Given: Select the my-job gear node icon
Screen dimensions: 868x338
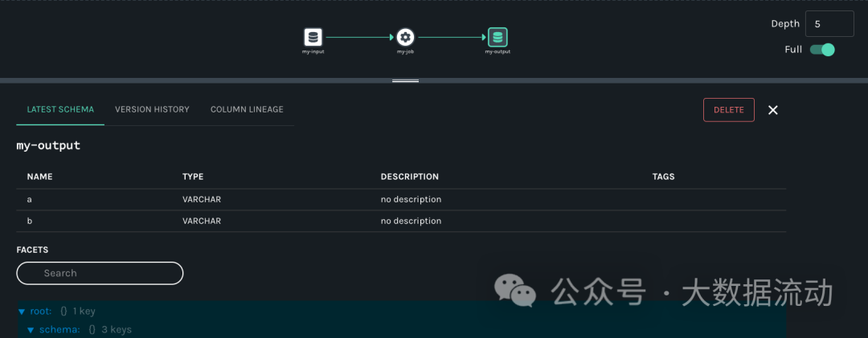Looking at the screenshot, I should coord(405,38).
